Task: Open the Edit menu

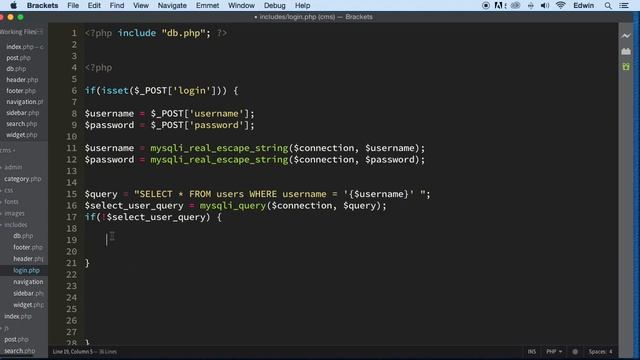Action: pyautogui.click(x=94, y=5)
